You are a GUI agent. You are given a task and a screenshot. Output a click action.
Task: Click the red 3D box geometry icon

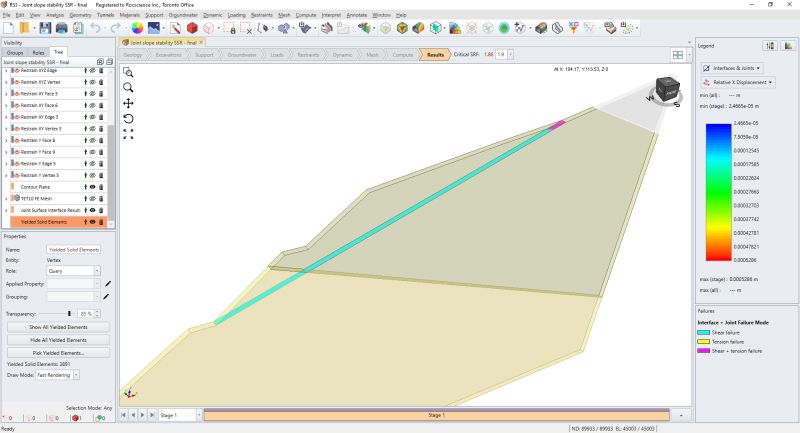pos(192,28)
